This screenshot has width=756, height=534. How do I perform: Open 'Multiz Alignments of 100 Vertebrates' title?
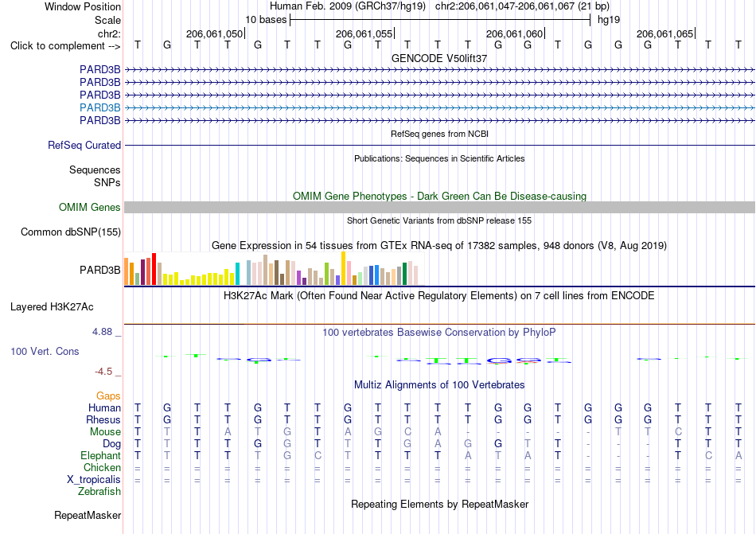pos(439,384)
